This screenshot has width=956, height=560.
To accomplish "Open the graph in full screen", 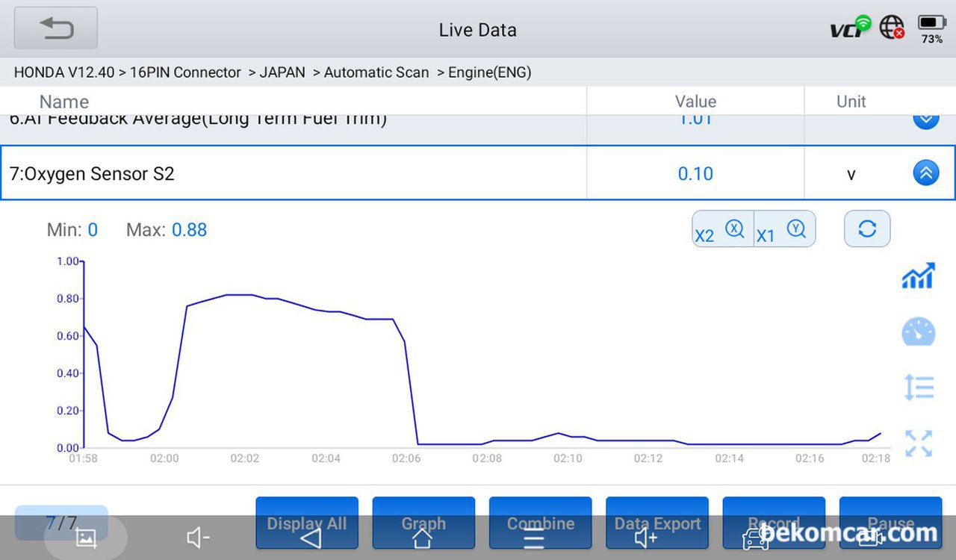I will tap(919, 444).
